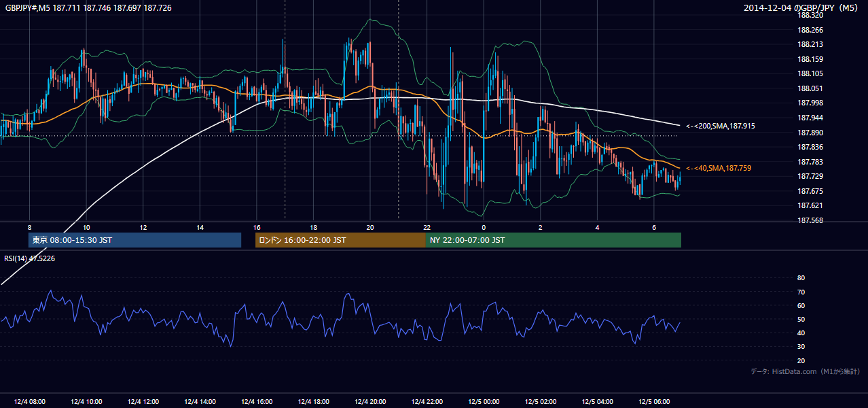Select the 東京 08:00-15:30 JST session bar
Image resolution: width=868 pixels, height=408 pixels.
click(x=134, y=240)
